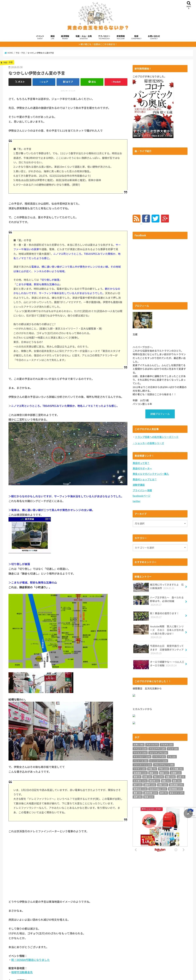Screen dimensions: 196x980
Task: Share the post on X with ポスト
Action: coord(20,82)
